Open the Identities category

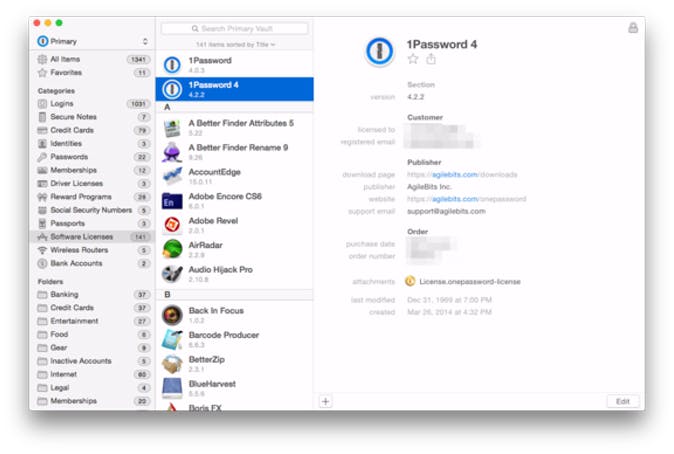pyautogui.click(x=92, y=143)
